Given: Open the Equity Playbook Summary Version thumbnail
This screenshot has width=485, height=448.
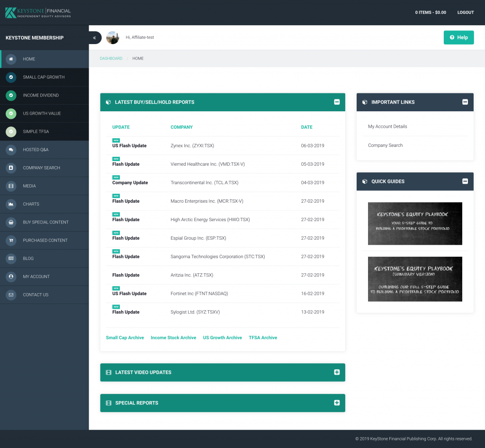Looking at the screenshot, I should click(x=415, y=279).
